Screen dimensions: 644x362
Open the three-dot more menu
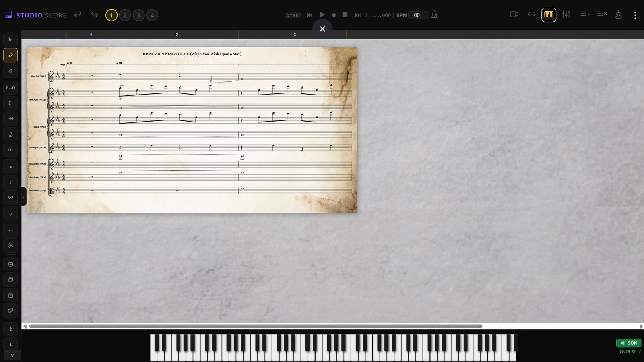pos(635,15)
